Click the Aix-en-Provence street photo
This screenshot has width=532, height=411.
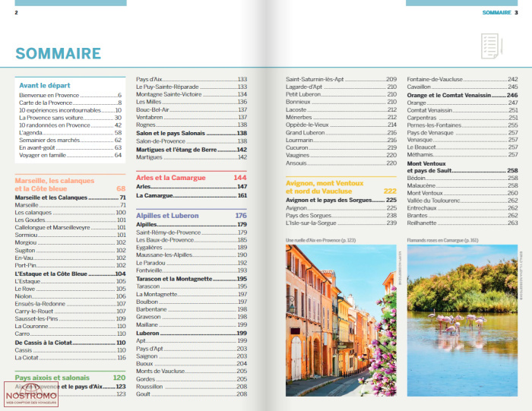[x=341, y=321]
